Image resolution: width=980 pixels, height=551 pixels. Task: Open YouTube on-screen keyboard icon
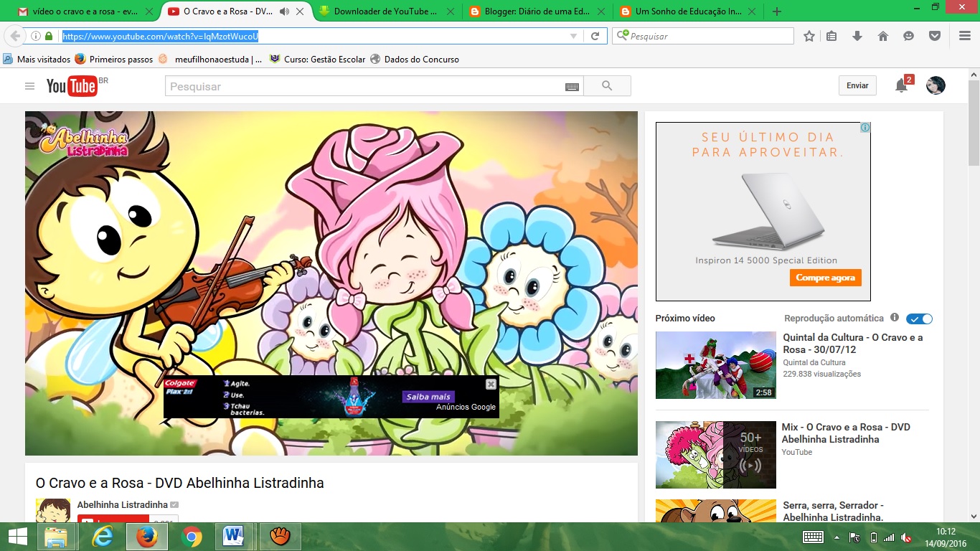pos(572,86)
